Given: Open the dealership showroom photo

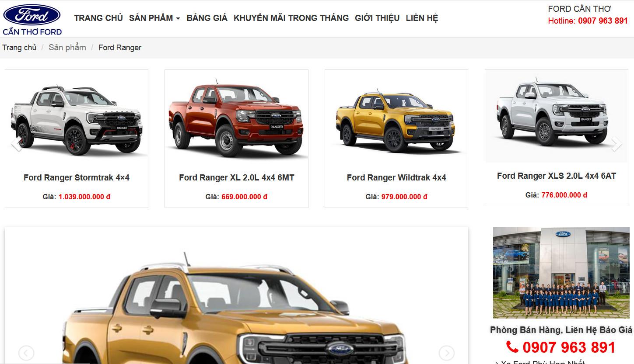Looking at the screenshot, I should [561, 273].
